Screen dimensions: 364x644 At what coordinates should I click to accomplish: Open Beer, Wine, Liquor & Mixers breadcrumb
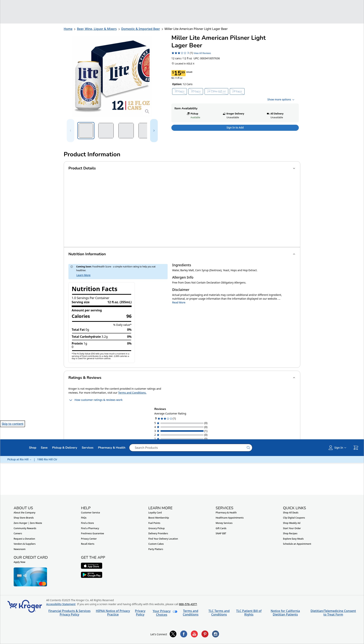point(97,29)
